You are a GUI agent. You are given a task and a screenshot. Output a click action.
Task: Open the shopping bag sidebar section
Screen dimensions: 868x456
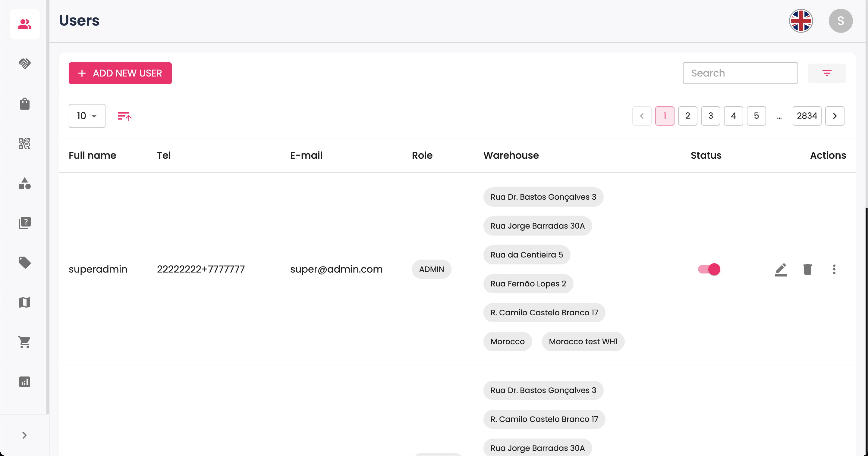25,103
